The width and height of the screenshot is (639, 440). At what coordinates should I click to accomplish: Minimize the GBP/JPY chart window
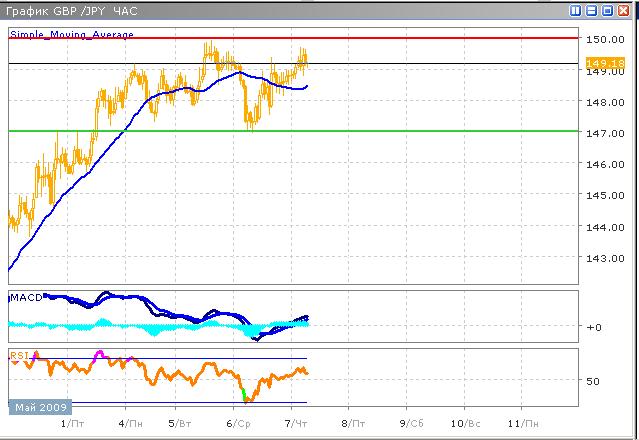593,10
